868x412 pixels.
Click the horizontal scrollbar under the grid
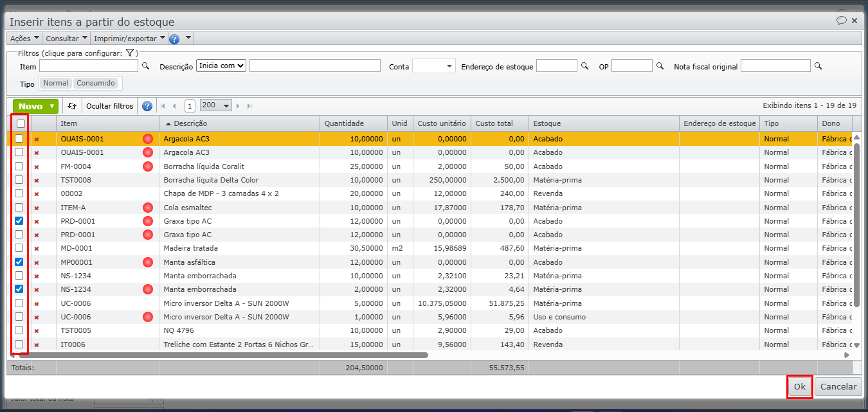(x=219, y=355)
